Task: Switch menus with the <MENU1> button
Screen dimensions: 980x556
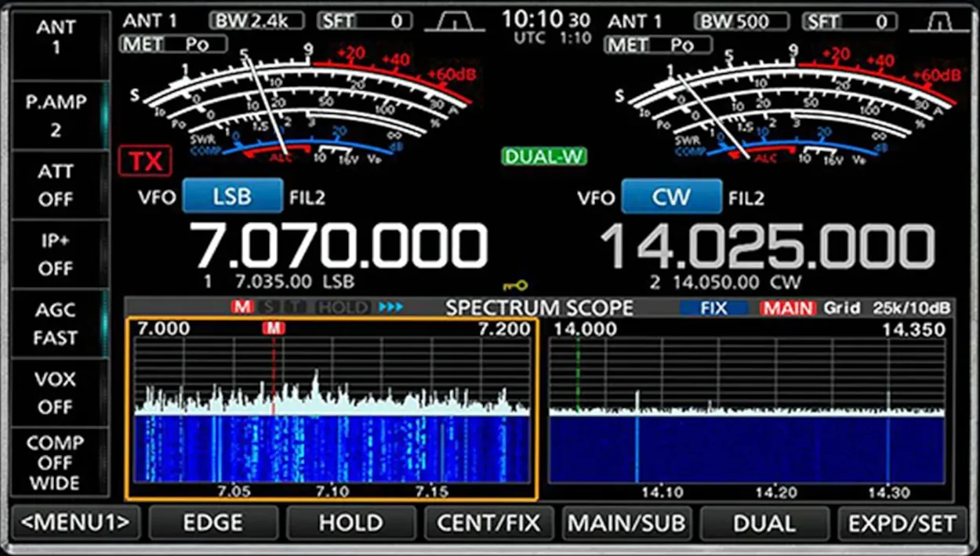Action: (76, 523)
